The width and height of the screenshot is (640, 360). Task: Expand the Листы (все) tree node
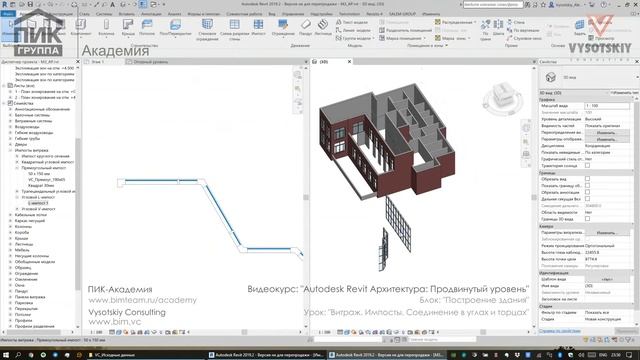click(4, 86)
